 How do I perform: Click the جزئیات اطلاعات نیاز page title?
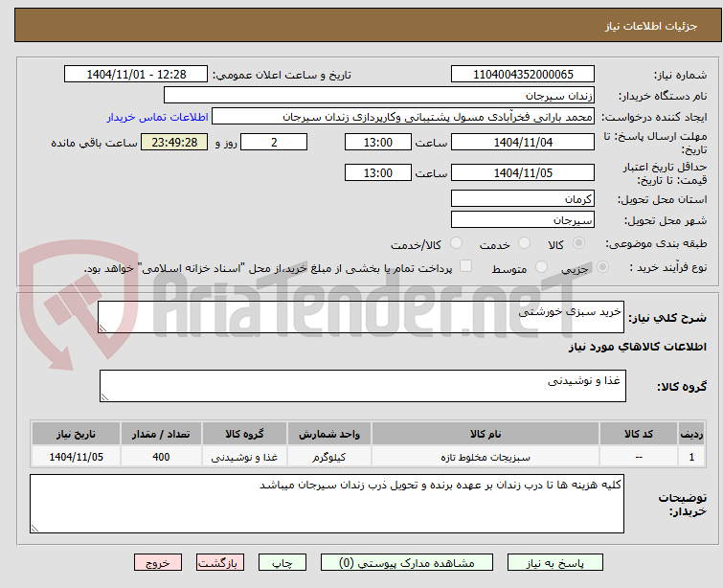[x=650, y=26]
